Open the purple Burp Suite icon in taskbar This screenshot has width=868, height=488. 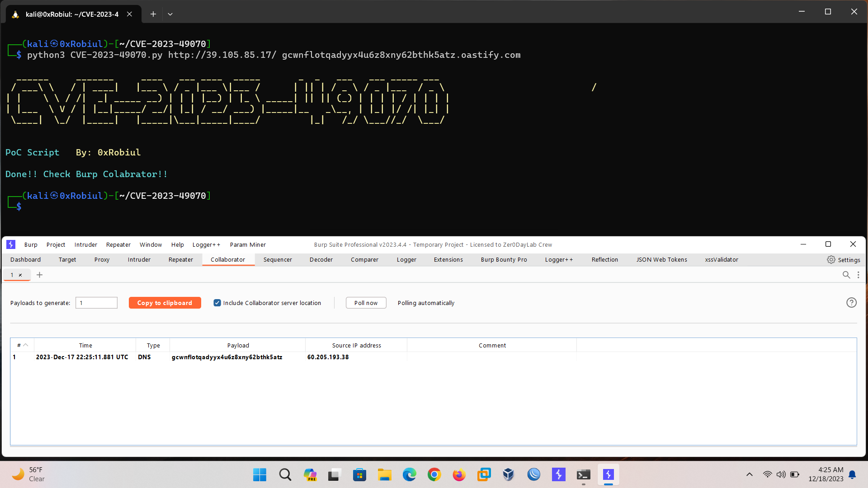(x=559, y=474)
